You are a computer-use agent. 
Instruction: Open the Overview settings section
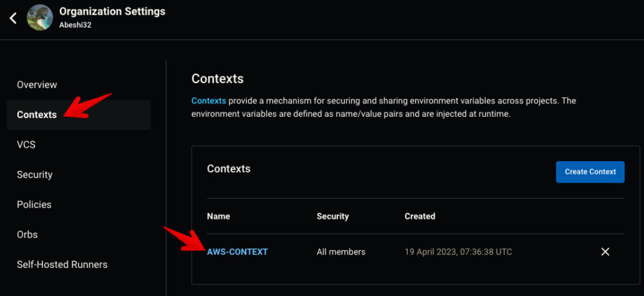pyautogui.click(x=37, y=85)
